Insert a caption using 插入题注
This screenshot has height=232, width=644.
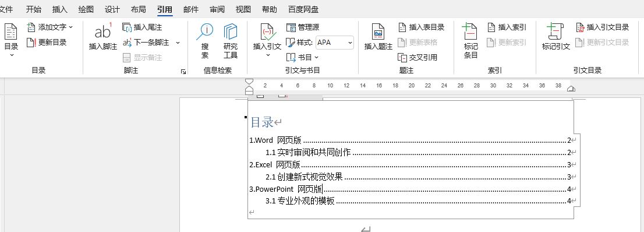click(x=378, y=37)
